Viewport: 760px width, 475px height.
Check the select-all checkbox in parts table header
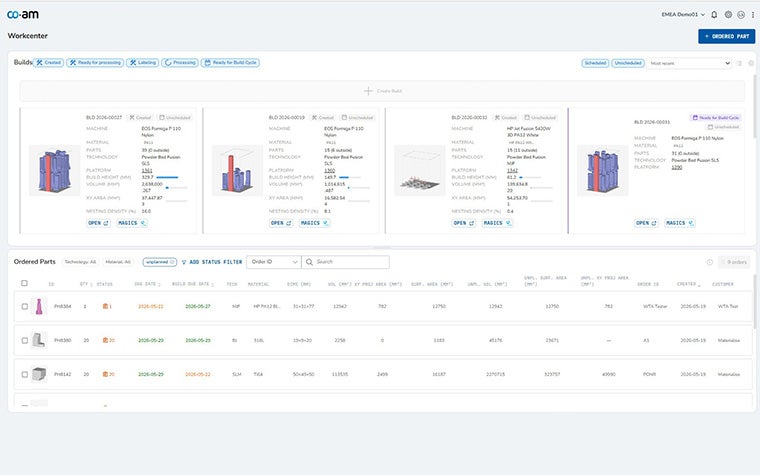(24, 283)
